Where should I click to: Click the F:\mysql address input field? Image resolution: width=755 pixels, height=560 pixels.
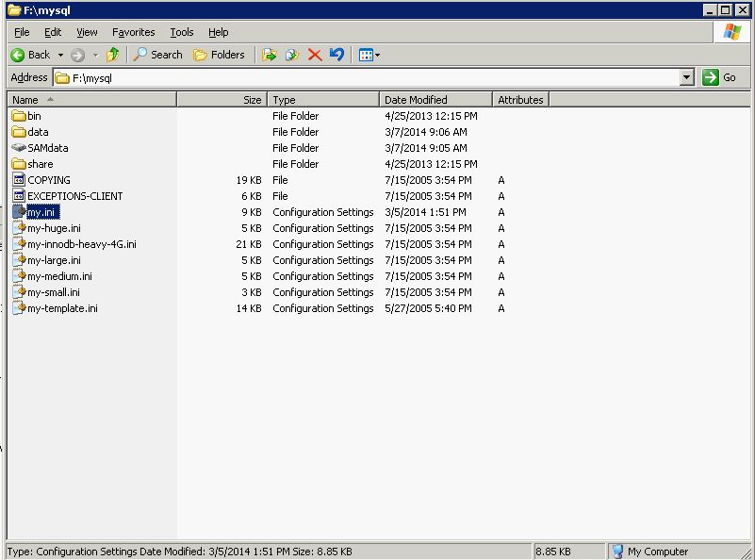click(x=374, y=78)
